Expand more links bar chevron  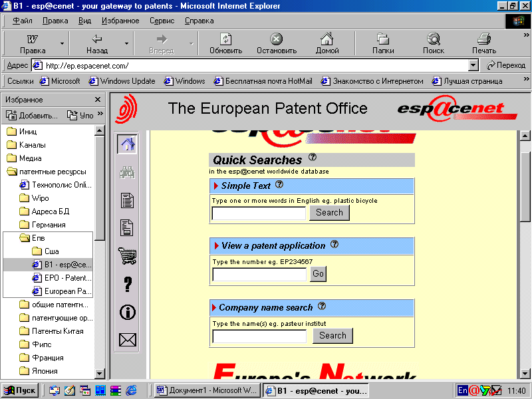[x=526, y=78]
